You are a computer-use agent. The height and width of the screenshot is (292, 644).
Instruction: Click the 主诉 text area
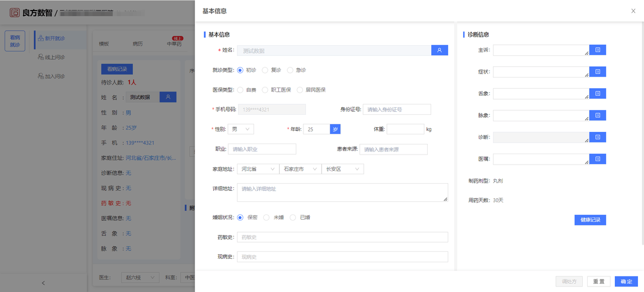[x=541, y=50]
